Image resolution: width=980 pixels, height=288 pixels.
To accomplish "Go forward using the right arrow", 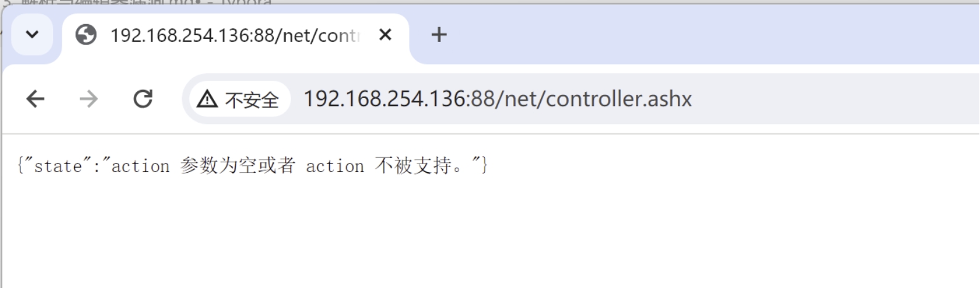I will coord(89,99).
